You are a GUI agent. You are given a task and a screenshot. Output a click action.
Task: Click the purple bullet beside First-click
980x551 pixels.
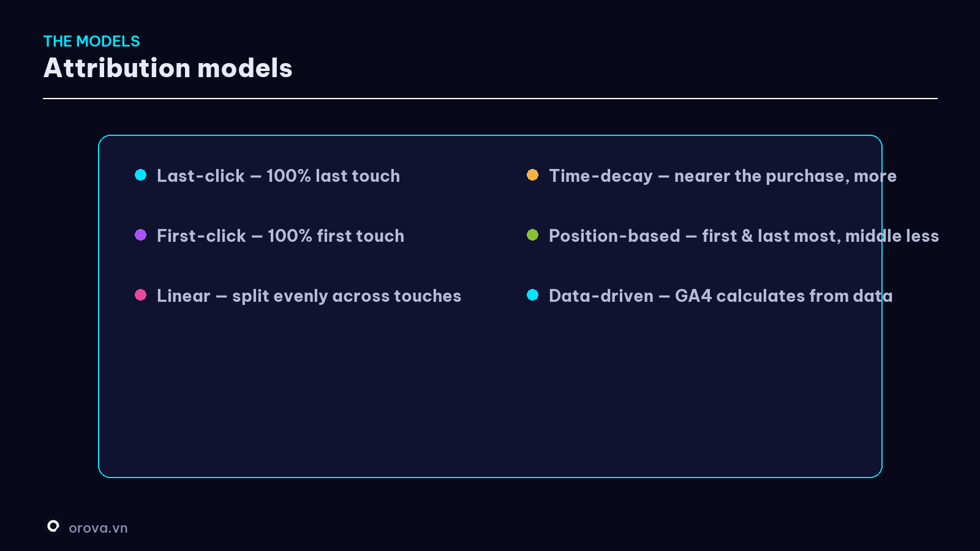(x=141, y=235)
